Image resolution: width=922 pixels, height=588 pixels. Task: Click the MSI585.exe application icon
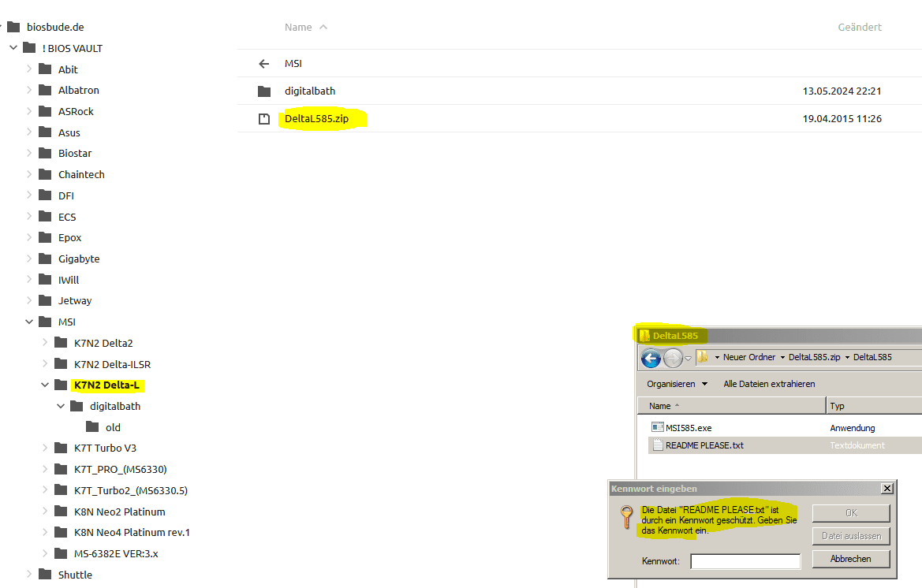pyautogui.click(x=658, y=428)
